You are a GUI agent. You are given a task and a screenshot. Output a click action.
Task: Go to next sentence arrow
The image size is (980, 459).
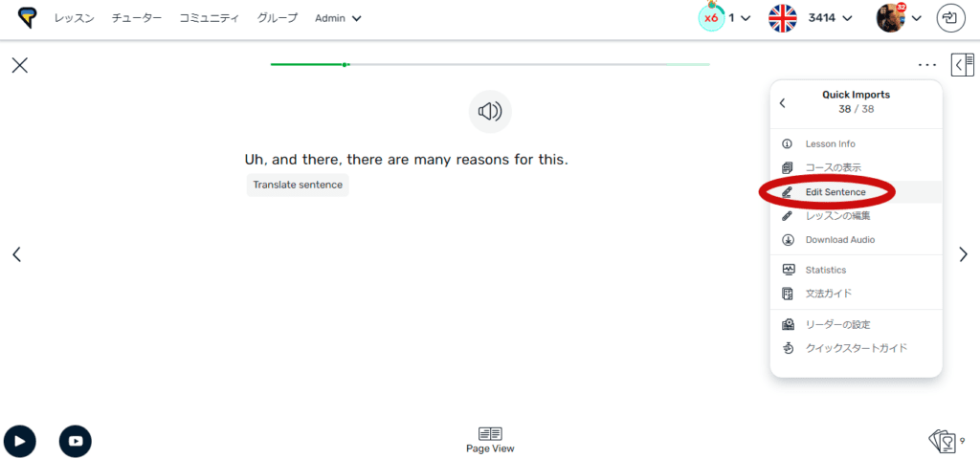tap(964, 254)
